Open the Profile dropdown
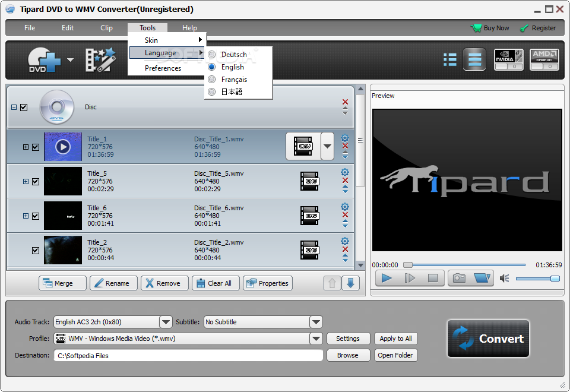This screenshot has height=392, width=570. pos(316,339)
